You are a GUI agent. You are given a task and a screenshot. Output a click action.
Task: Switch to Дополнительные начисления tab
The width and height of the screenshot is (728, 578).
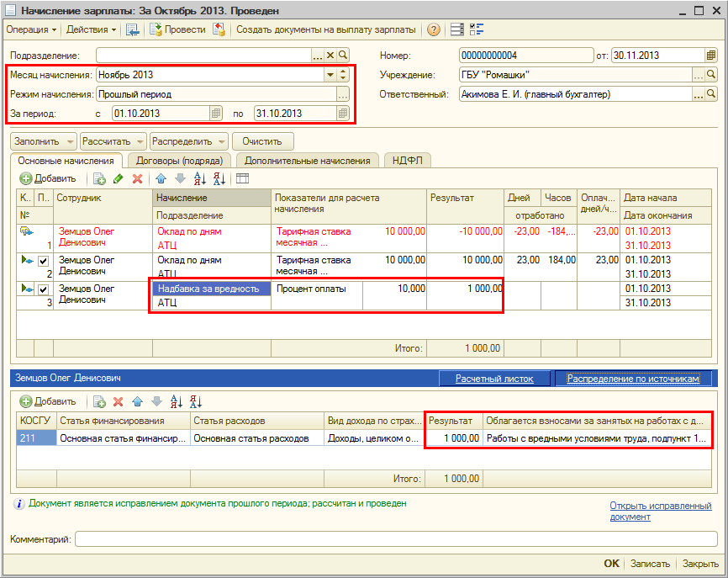point(307,161)
